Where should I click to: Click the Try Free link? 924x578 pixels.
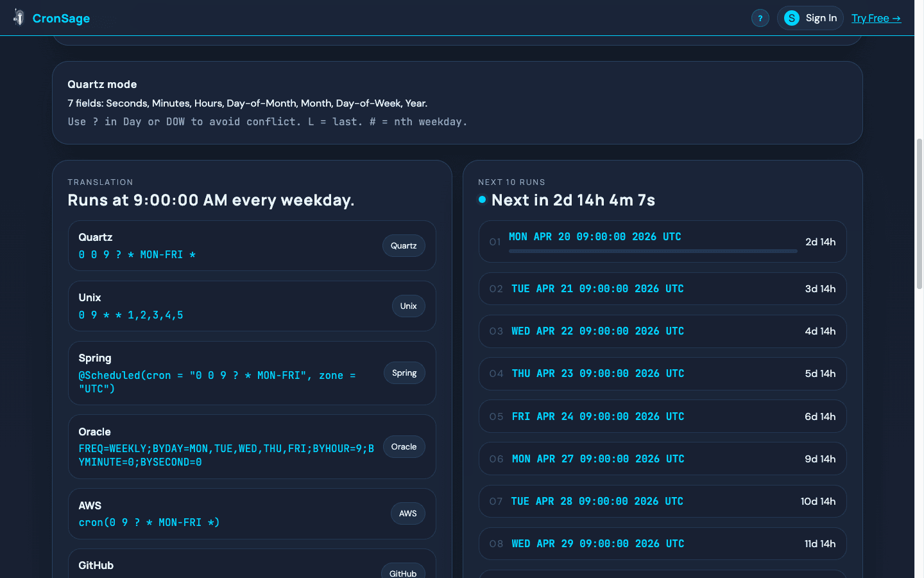tap(876, 18)
